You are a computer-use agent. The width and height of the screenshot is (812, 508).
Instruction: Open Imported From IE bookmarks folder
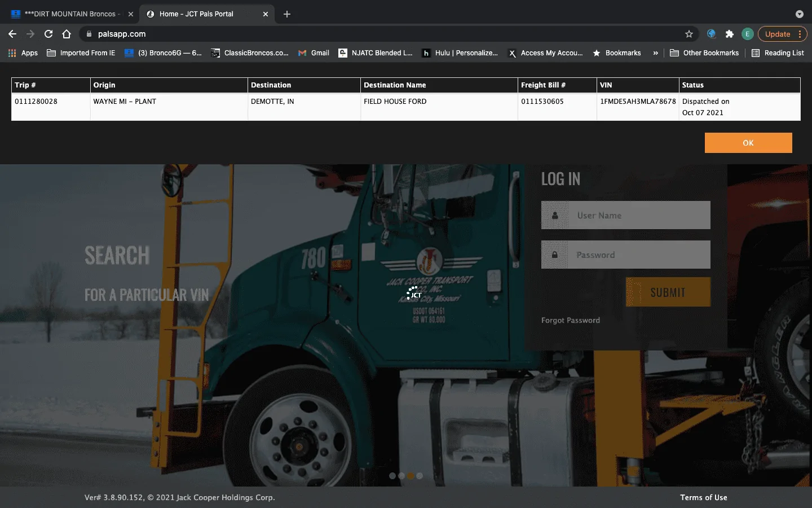81,53
